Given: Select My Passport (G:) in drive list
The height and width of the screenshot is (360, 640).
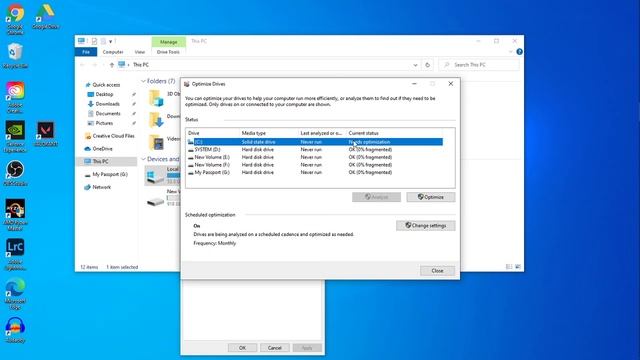Looking at the screenshot, I should 315,173.
